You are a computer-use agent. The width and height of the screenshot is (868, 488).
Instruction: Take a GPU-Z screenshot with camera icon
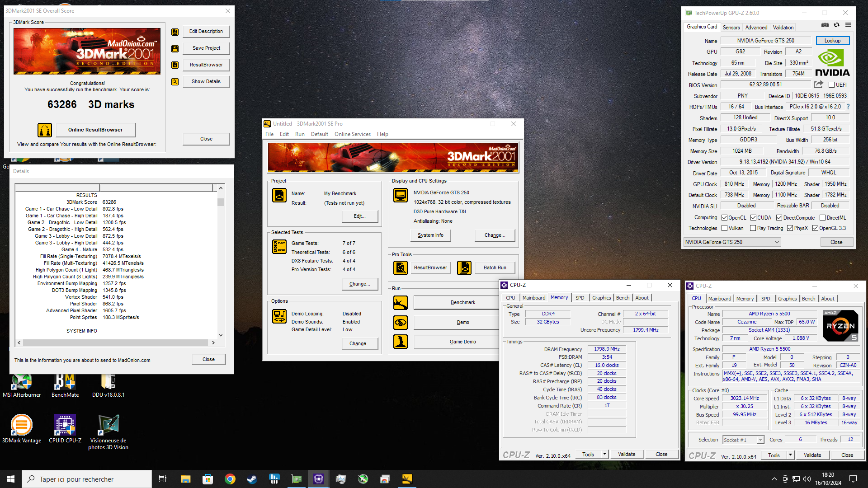[825, 25]
